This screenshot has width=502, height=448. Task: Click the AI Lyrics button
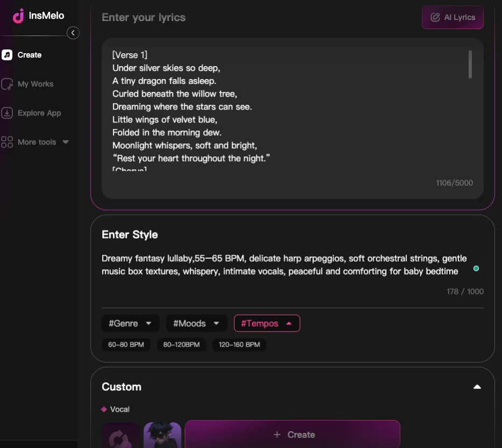[x=453, y=17]
